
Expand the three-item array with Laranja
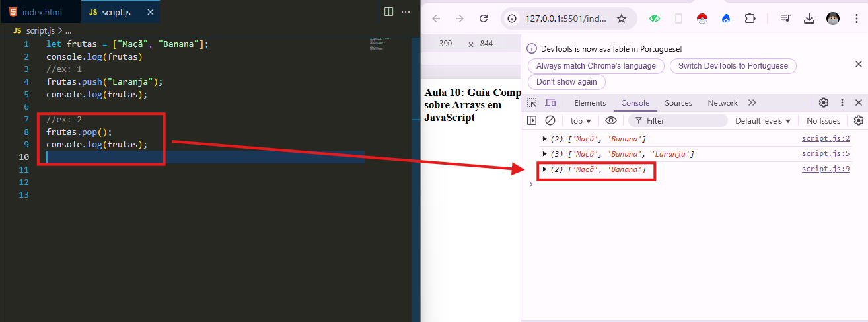545,154
